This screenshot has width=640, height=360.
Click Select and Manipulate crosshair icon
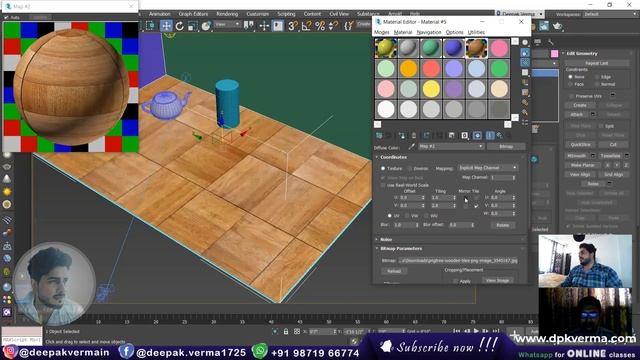(264, 26)
